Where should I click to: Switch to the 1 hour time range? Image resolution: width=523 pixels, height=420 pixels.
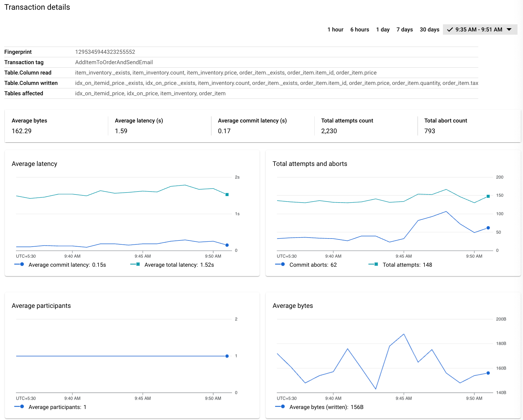click(x=335, y=29)
